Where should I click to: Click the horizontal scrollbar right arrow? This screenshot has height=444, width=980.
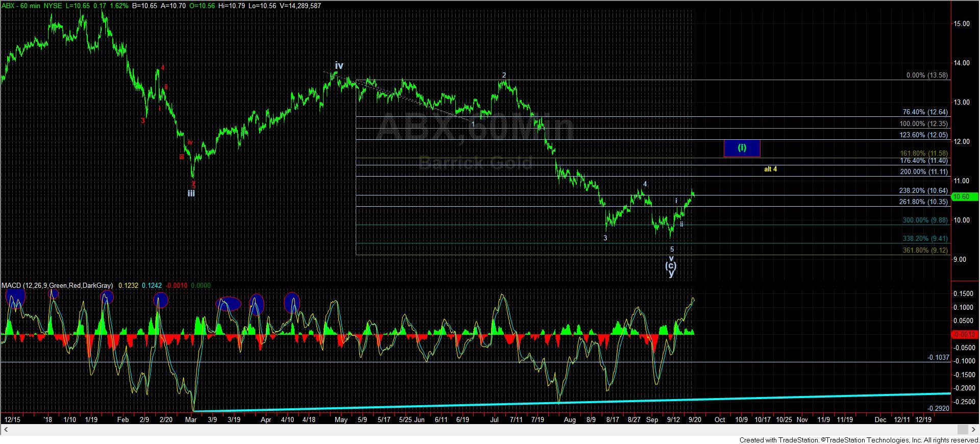pos(974,430)
